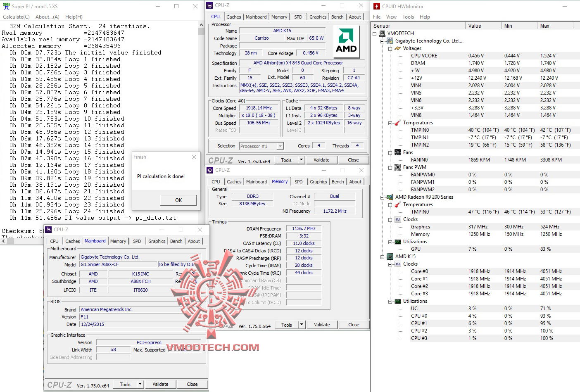Click Validate in the CPU-Z Processor window
The image size is (580, 392).
point(321,160)
